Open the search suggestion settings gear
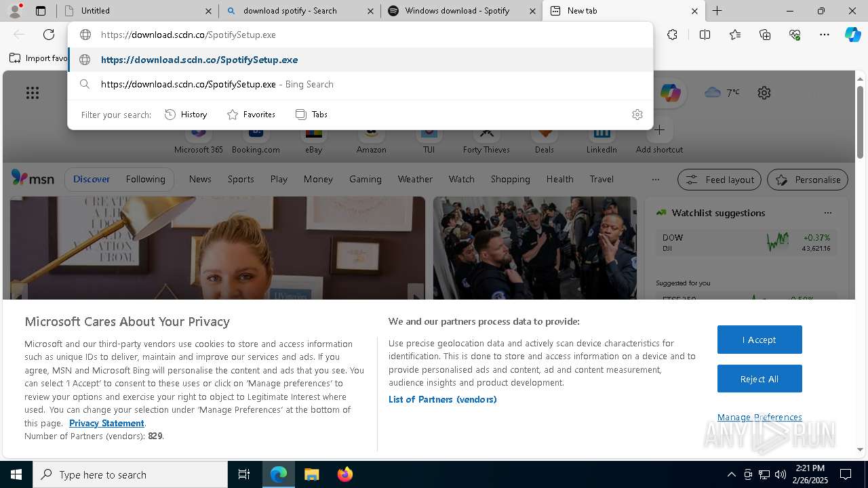The height and width of the screenshot is (488, 868). [x=637, y=115]
